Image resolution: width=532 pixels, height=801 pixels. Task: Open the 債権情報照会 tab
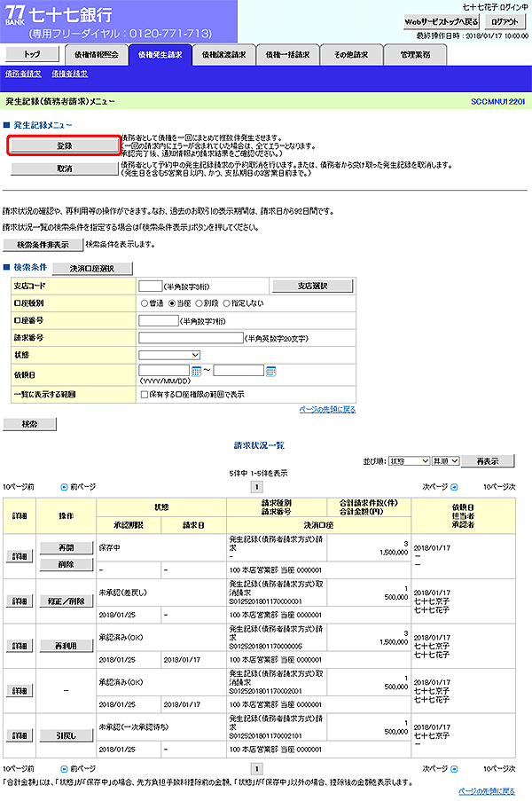coord(97,55)
